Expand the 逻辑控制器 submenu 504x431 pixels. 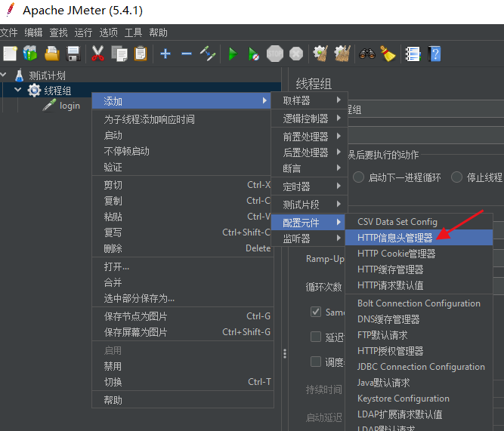click(x=310, y=119)
